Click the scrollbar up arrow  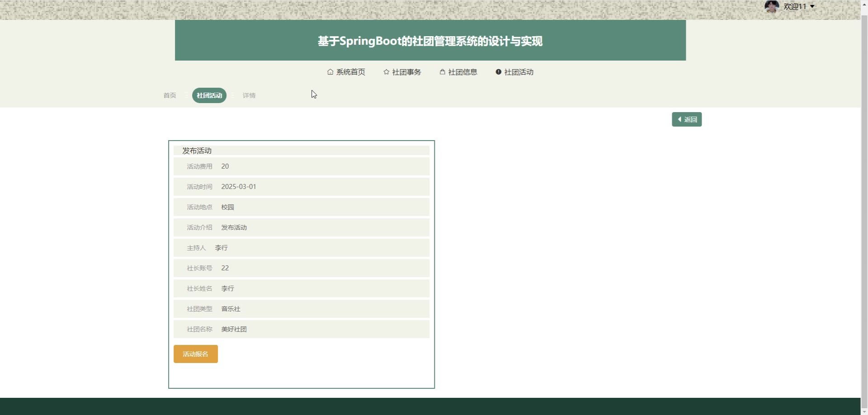(864, 3)
